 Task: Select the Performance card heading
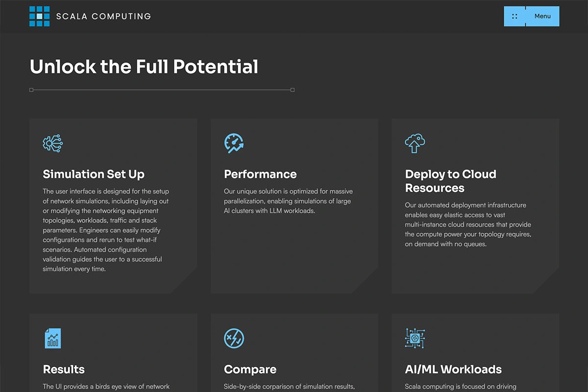(260, 174)
